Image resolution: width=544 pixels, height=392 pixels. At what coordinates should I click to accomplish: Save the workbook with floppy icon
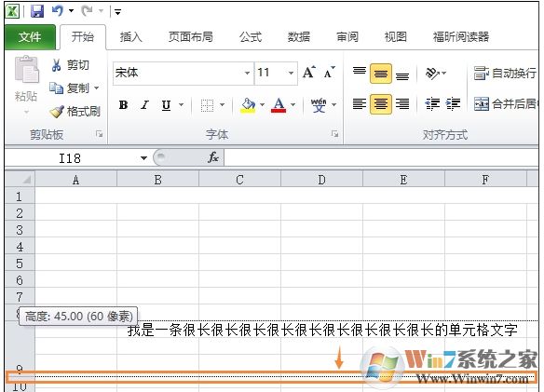click(37, 11)
